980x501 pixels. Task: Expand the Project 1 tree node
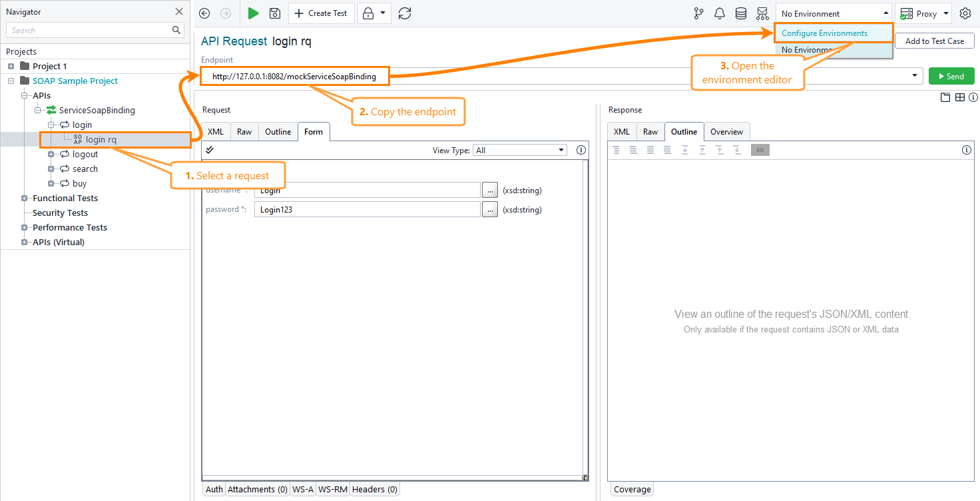(11, 67)
